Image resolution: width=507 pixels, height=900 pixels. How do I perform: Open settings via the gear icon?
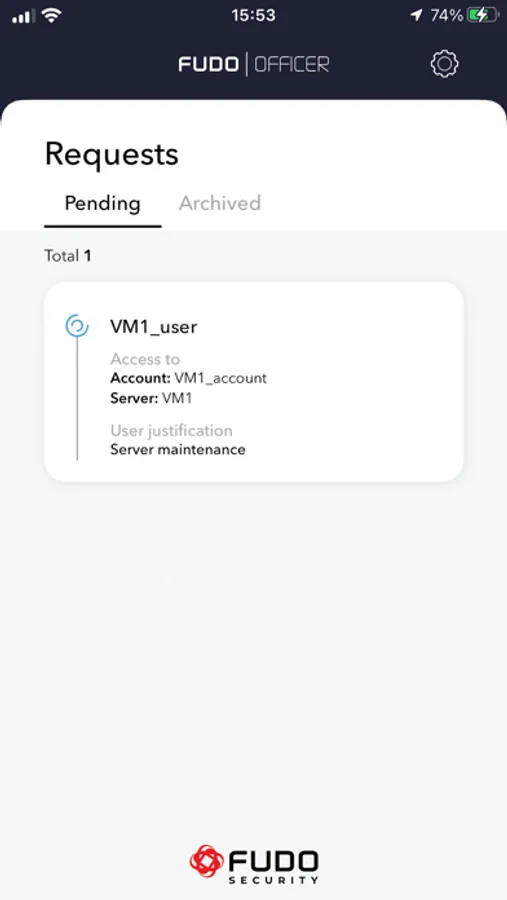click(444, 64)
